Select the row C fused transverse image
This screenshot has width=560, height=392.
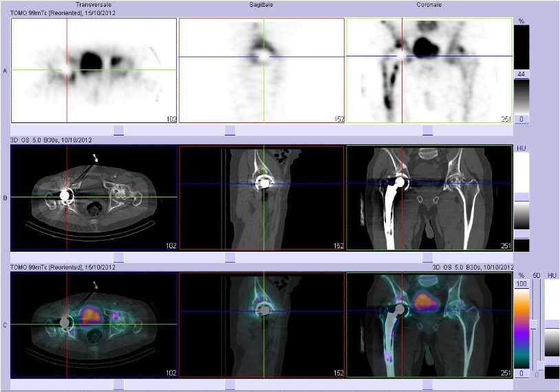coord(94,325)
